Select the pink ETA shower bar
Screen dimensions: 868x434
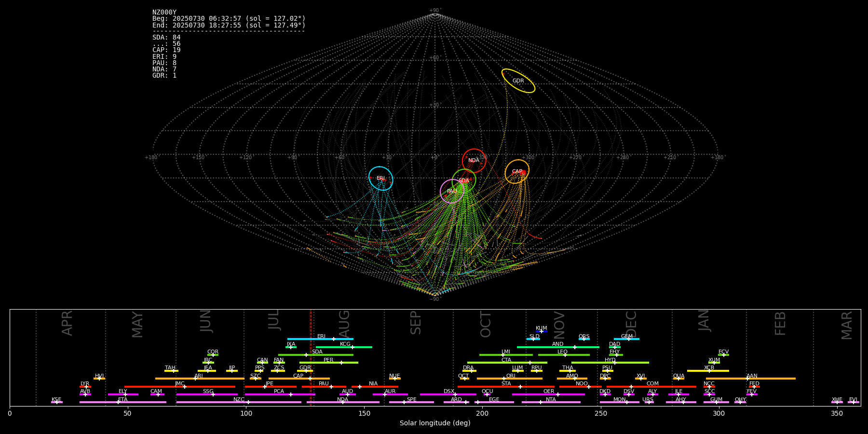point(123,402)
